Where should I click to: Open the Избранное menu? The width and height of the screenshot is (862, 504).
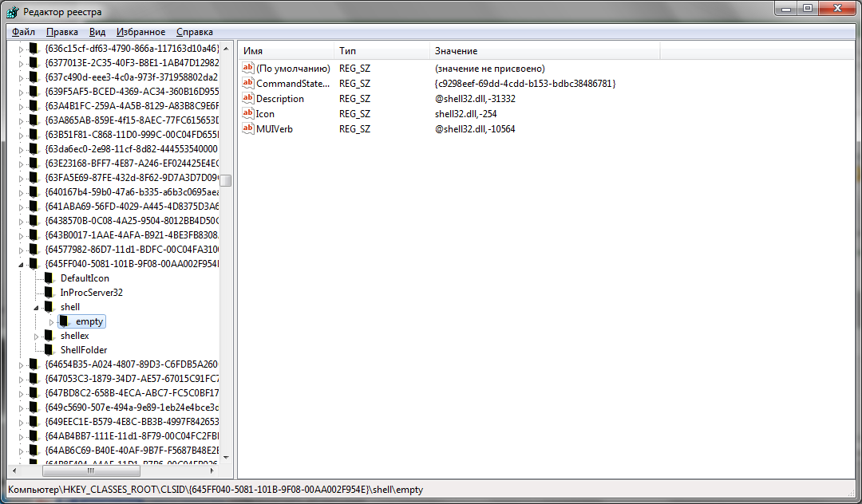point(140,32)
